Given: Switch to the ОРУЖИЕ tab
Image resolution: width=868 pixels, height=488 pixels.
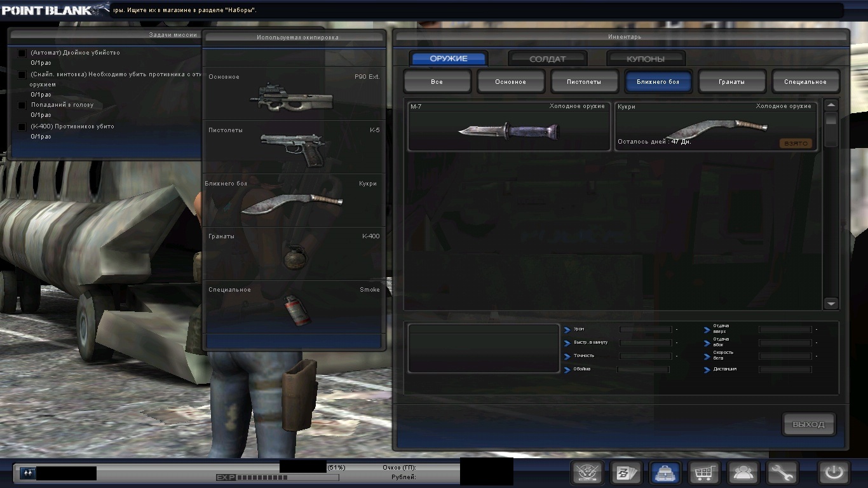Looking at the screenshot, I should tap(449, 58).
